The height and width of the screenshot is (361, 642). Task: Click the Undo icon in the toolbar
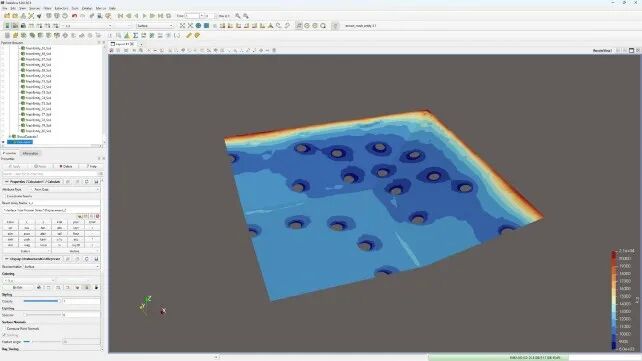[75, 16]
